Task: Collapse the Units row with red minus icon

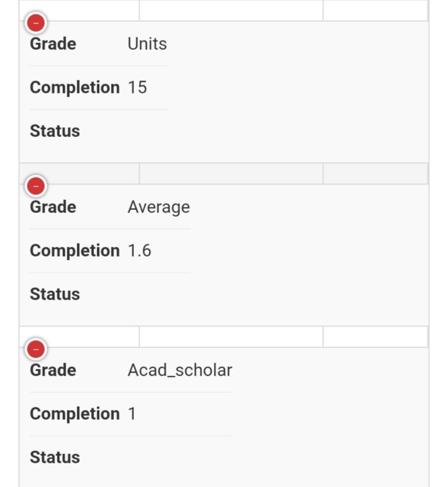Action: (x=36, y=23)
